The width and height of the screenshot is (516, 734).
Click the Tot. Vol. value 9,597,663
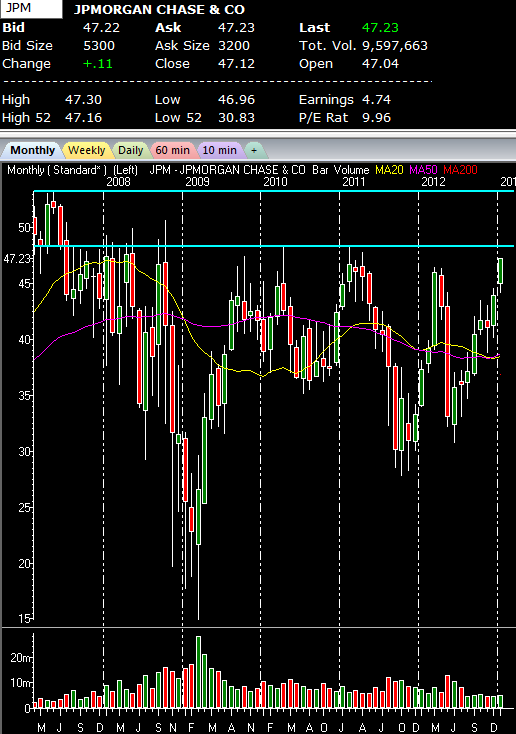click(x=395, y=45)
